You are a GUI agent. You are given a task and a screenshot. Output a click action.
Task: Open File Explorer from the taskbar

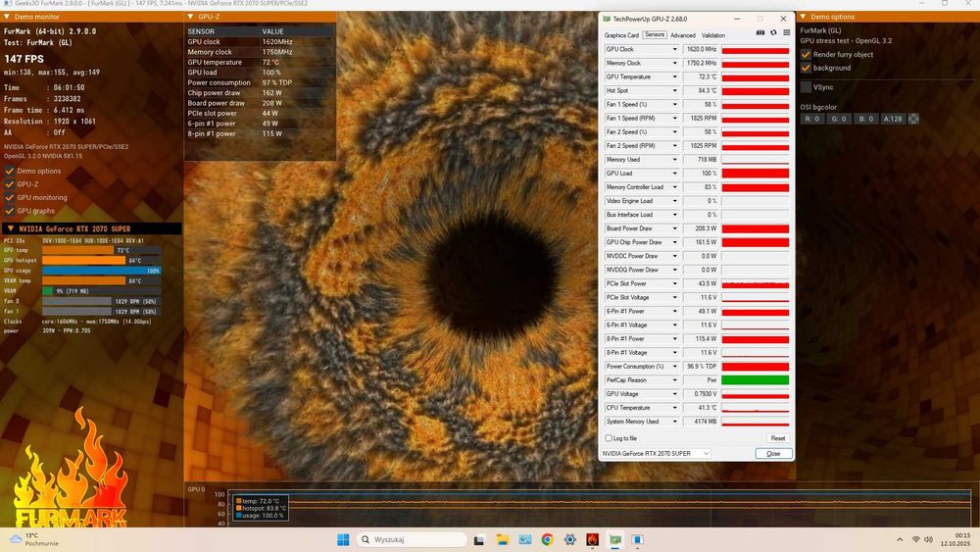pyautogui.click(x=503, y=539)
